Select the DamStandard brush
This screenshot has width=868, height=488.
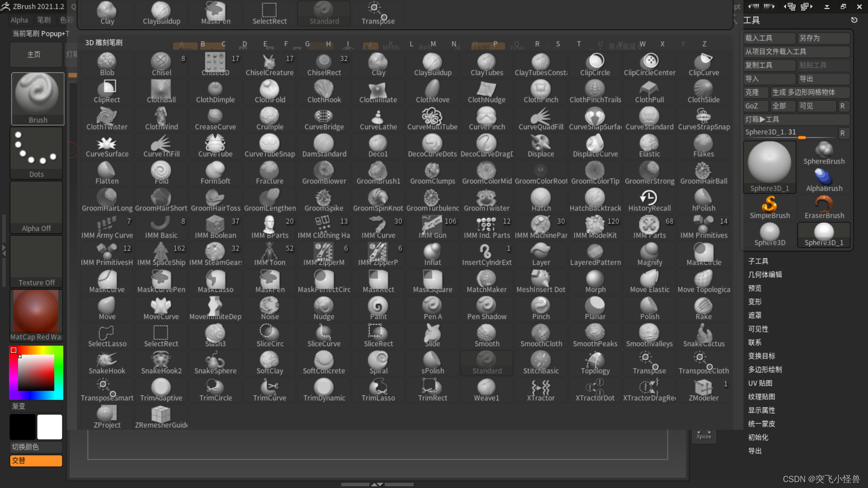click(324, 146)
